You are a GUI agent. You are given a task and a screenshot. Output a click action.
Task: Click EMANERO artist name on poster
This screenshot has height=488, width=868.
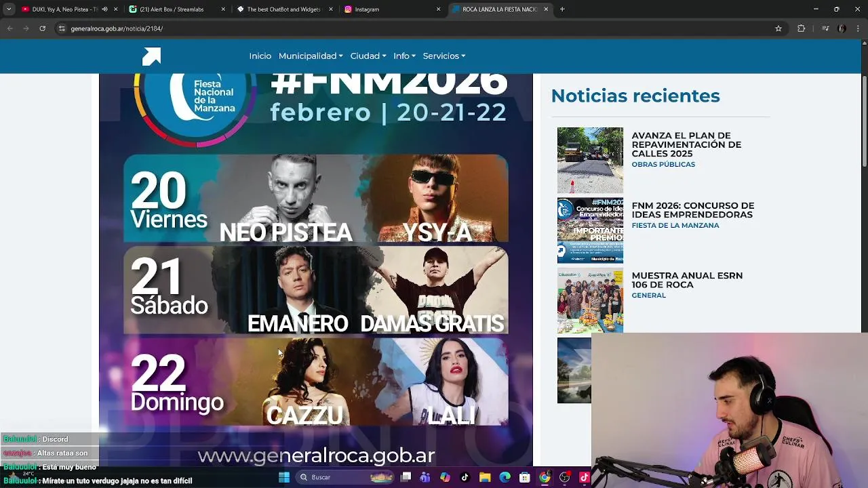[298, 324]
